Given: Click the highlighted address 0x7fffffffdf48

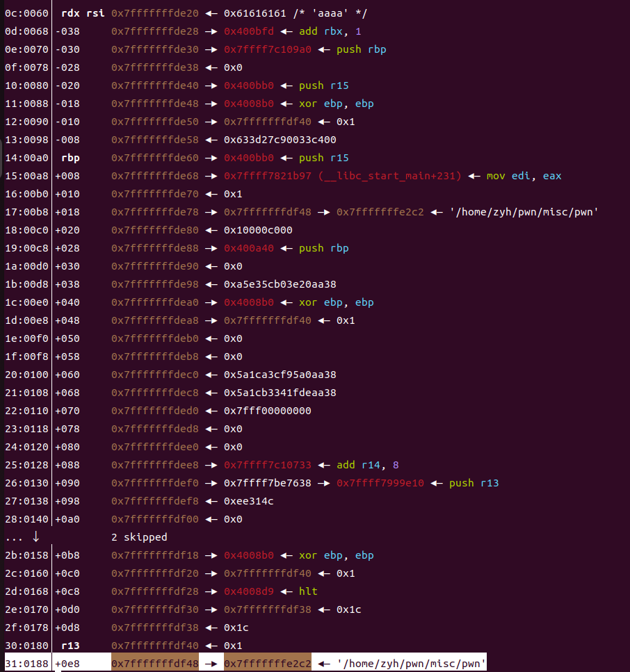Looking at the screenshot, I should (x=155, y=664).
